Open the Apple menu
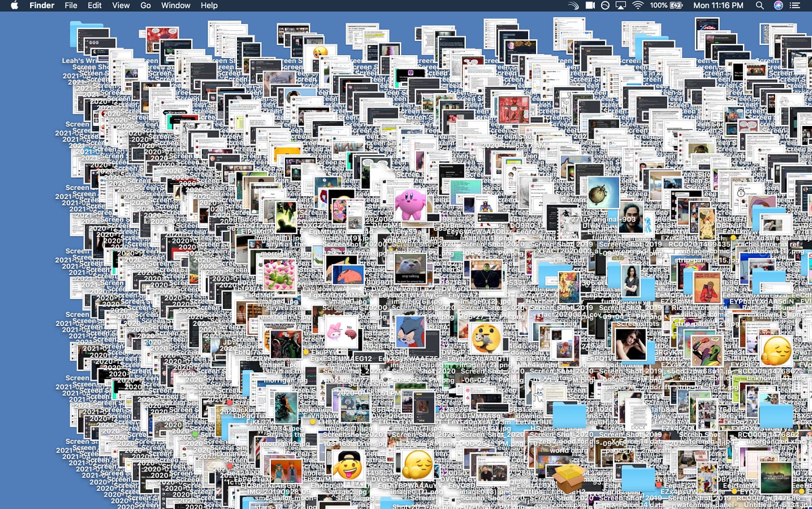 pyautogui.click(x=14, y=6)
